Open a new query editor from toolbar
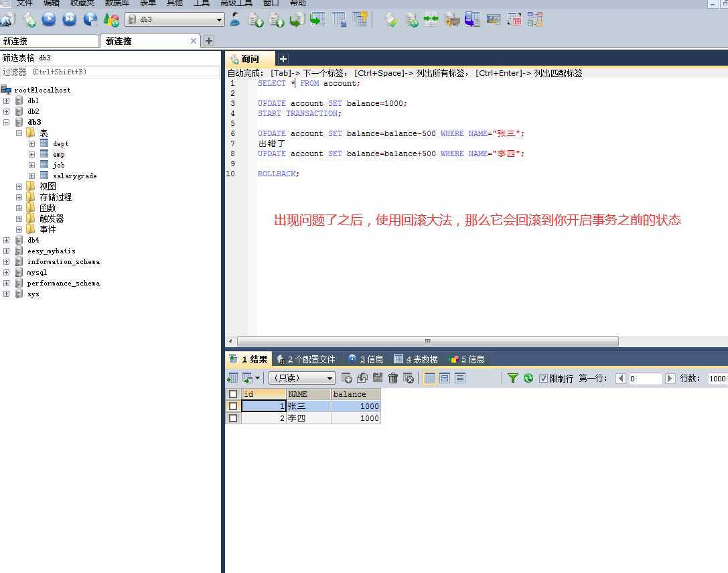 point(29,19)
